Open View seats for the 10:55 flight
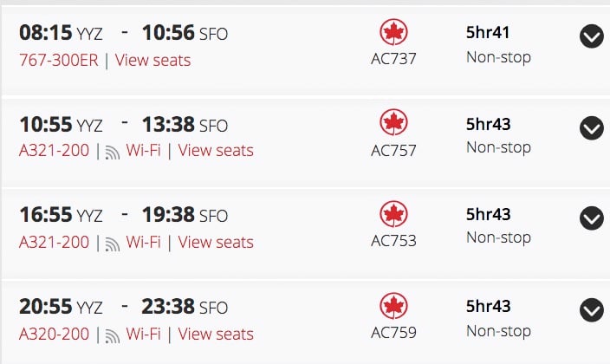Viewport: 610px width, 364px height. [x=216, y=150]
